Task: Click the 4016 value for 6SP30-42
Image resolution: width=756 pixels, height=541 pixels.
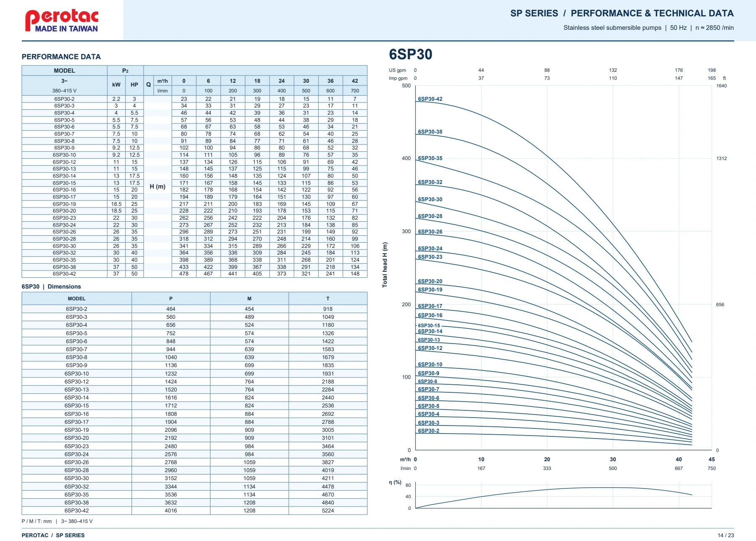Action: 171,511
